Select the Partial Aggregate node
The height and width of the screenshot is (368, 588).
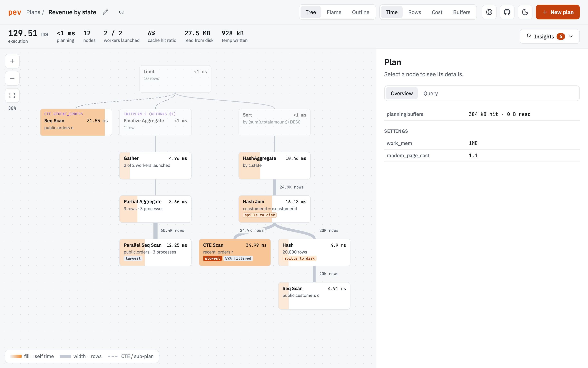[x=156, y=209]
